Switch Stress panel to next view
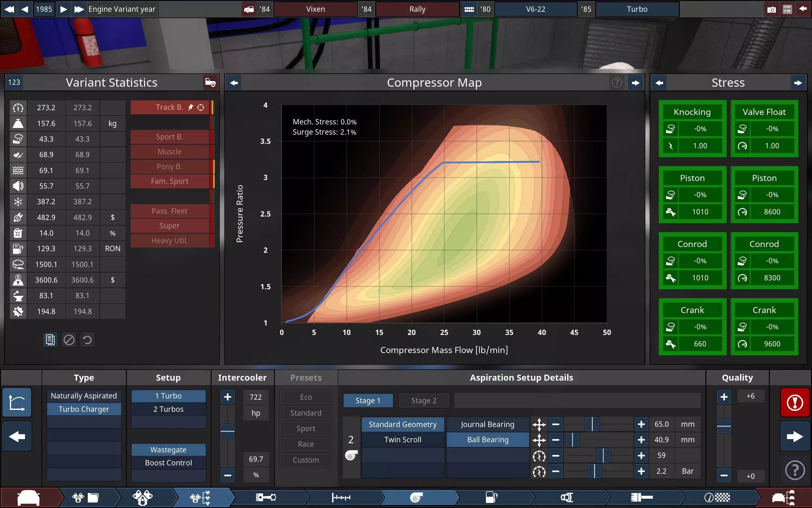 tap(798, 83)
